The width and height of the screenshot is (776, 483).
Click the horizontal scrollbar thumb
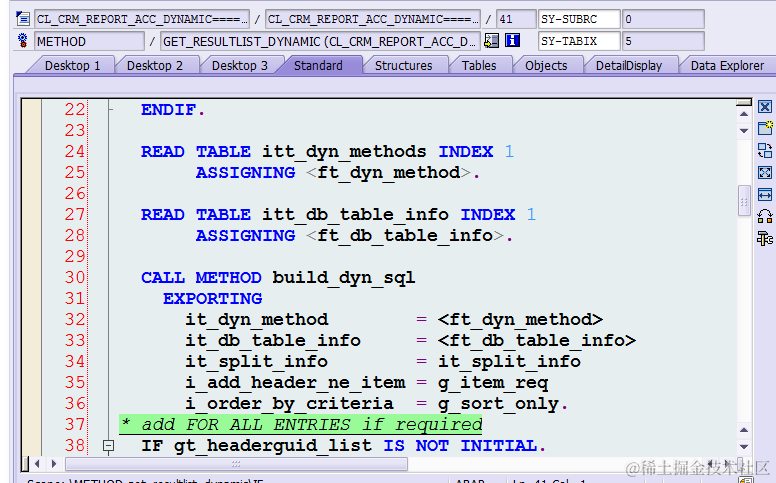pos(237,464)
